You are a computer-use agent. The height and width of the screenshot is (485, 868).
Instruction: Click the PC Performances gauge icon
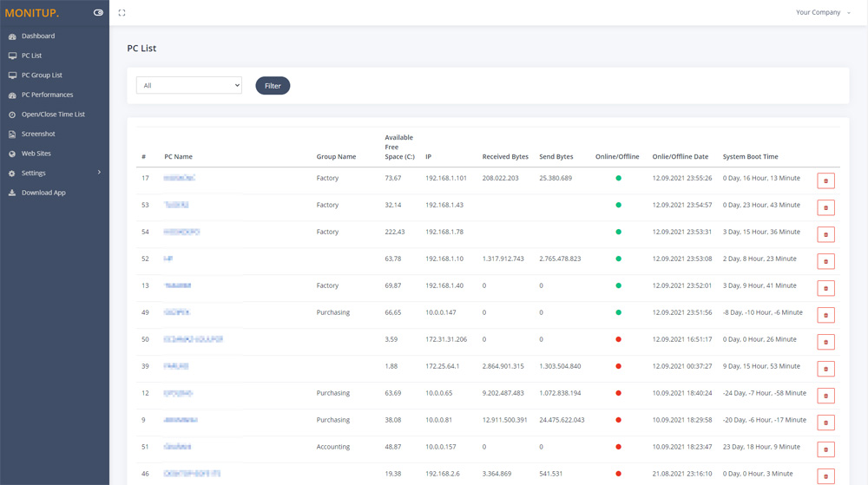coord(12,95)
